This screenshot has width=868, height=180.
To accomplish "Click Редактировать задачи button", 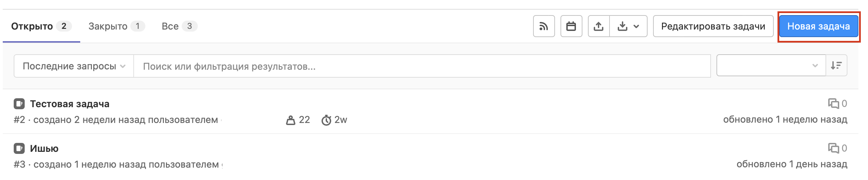I will click(713, 26).
